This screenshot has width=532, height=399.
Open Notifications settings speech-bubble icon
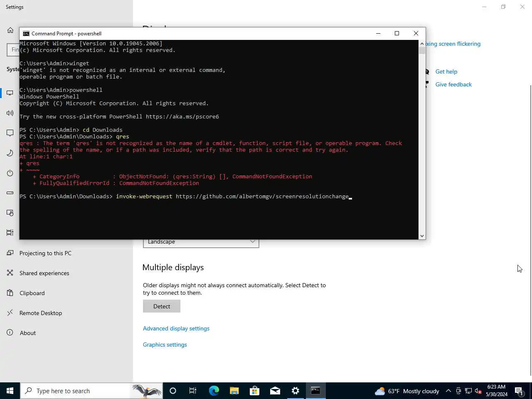pyautogui.click(x=10, y=133)
